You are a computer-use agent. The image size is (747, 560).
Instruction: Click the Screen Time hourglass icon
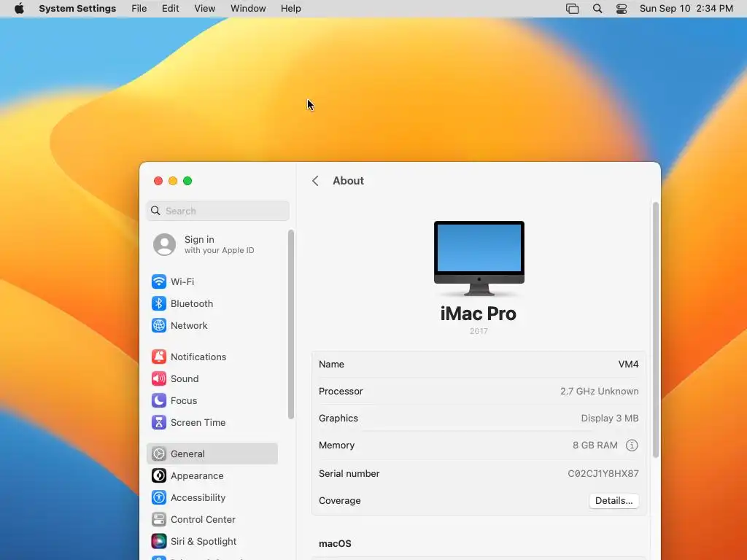click(x=158, y=422)
